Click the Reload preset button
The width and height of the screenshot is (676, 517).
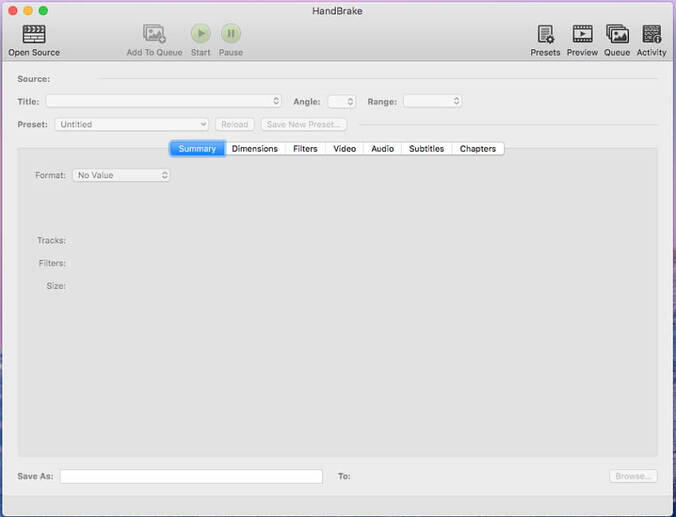(x=235, y=124)
